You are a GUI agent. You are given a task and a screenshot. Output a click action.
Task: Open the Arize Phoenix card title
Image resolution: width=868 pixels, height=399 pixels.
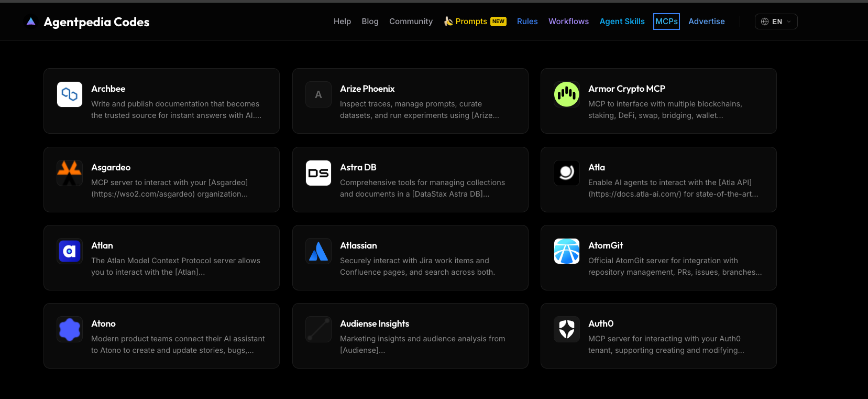[x=367, y=89]
